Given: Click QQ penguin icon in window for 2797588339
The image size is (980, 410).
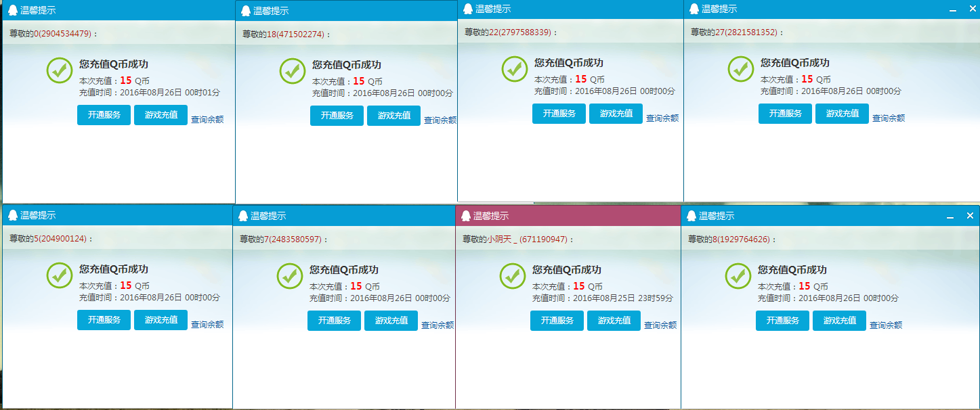Looking at the screenshot, I should coord(467,9).
